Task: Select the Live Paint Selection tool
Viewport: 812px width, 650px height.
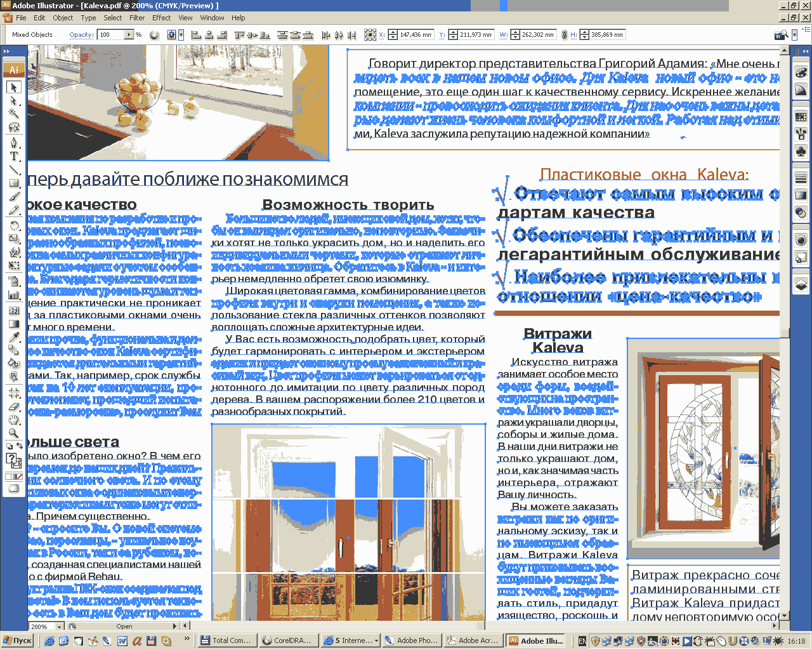Action: [x=14, y=377]
